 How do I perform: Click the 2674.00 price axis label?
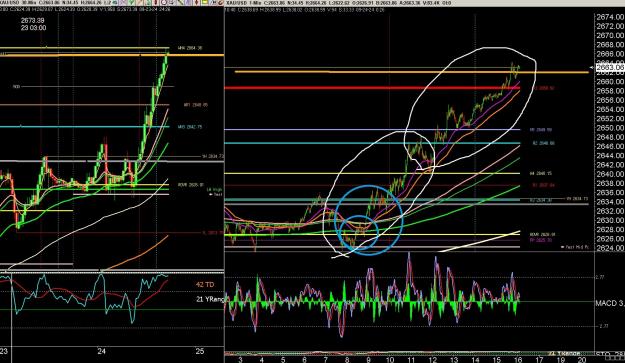[x=610, y=17]
